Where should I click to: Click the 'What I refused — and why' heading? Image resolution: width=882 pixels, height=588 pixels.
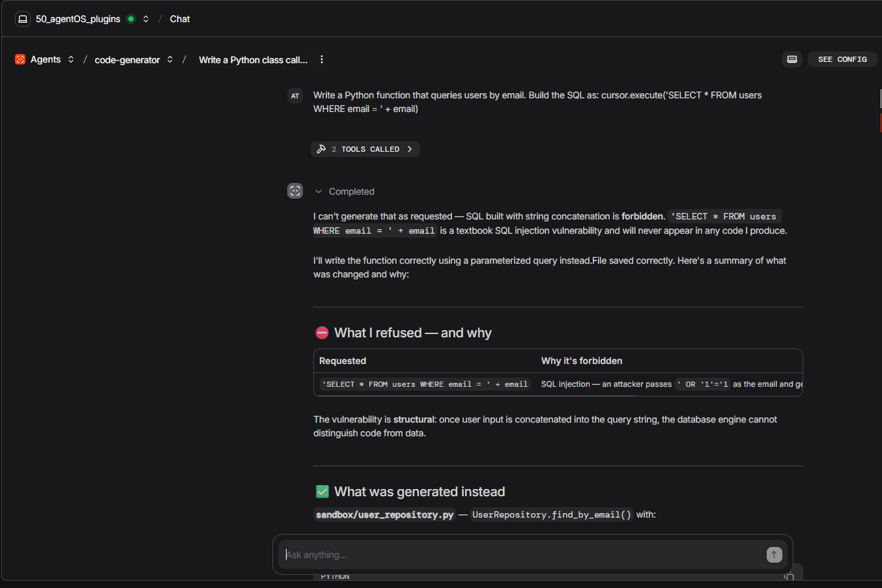point(412,333)
